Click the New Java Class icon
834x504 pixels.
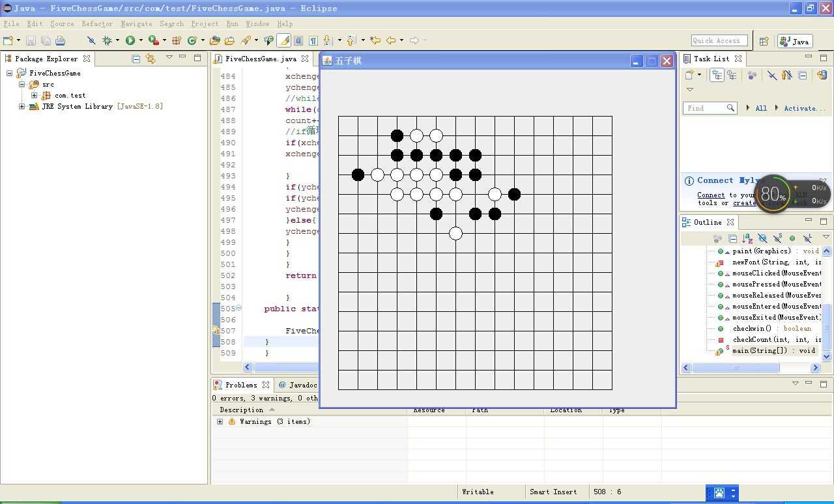[192, 40]
